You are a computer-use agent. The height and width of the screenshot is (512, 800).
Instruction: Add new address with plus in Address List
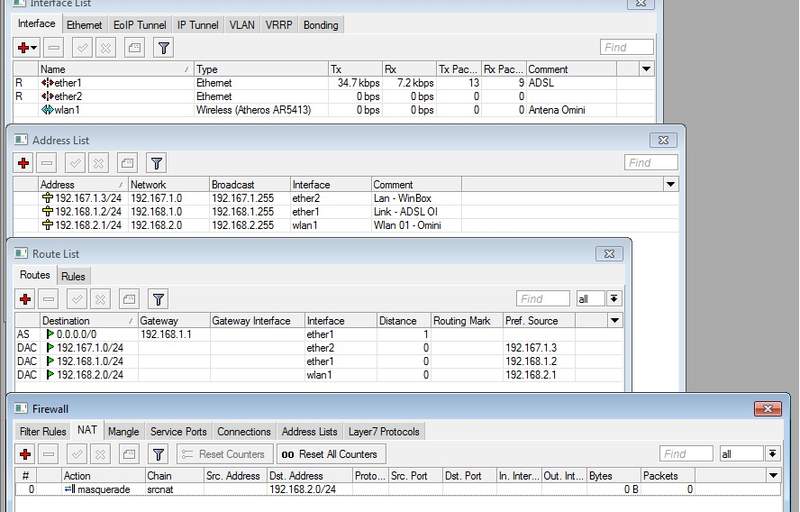(x=23, y=163)
